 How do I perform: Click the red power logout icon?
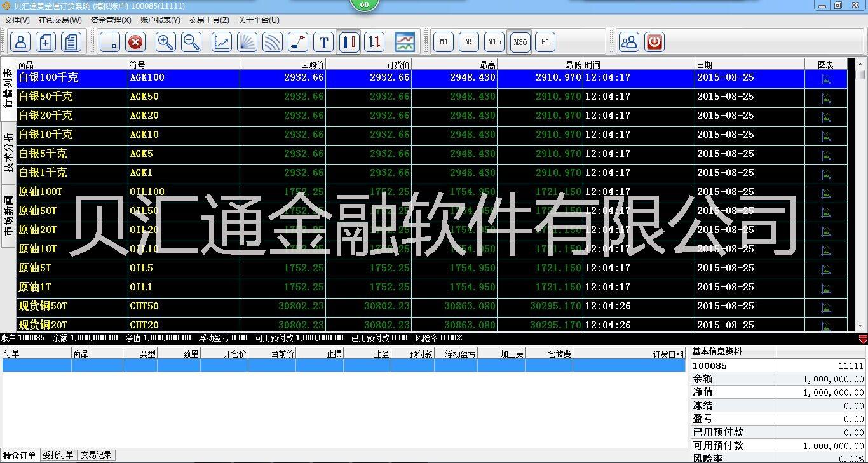pyautogui.click(x=654, y=43)
